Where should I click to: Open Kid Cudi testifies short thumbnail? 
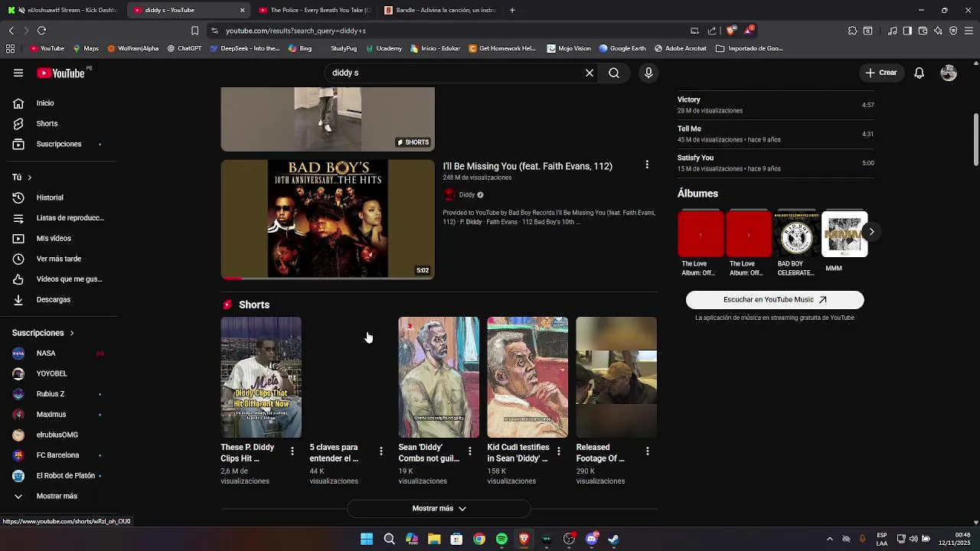click(528, 377)
